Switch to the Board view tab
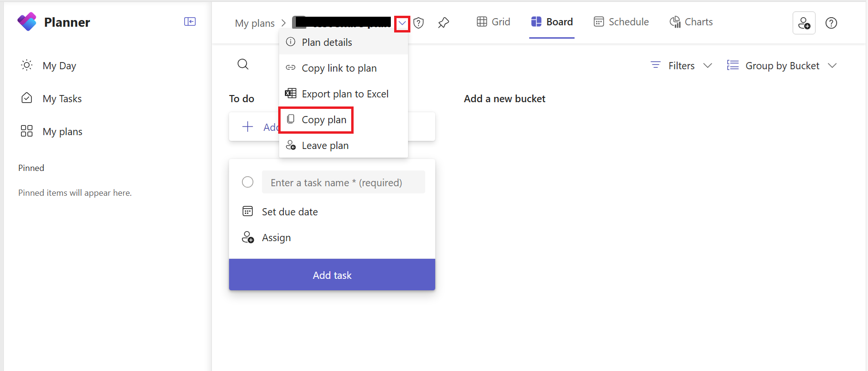Screen dimensions: 868x371 tap(552, 22)
